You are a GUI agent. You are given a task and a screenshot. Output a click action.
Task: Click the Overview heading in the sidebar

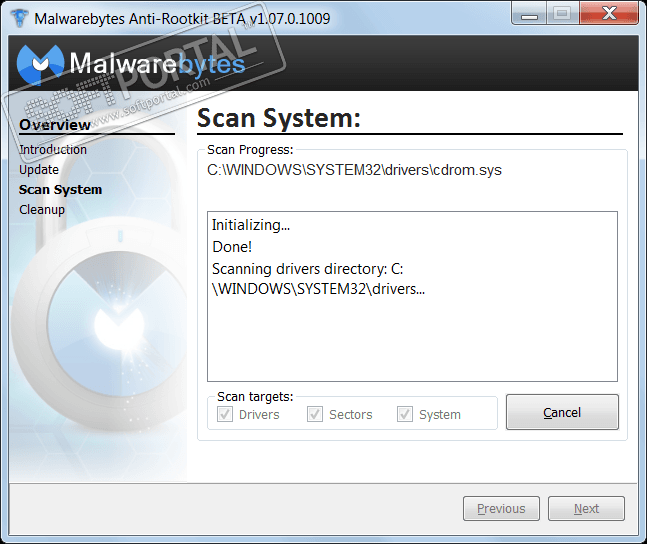coord(55,125)
